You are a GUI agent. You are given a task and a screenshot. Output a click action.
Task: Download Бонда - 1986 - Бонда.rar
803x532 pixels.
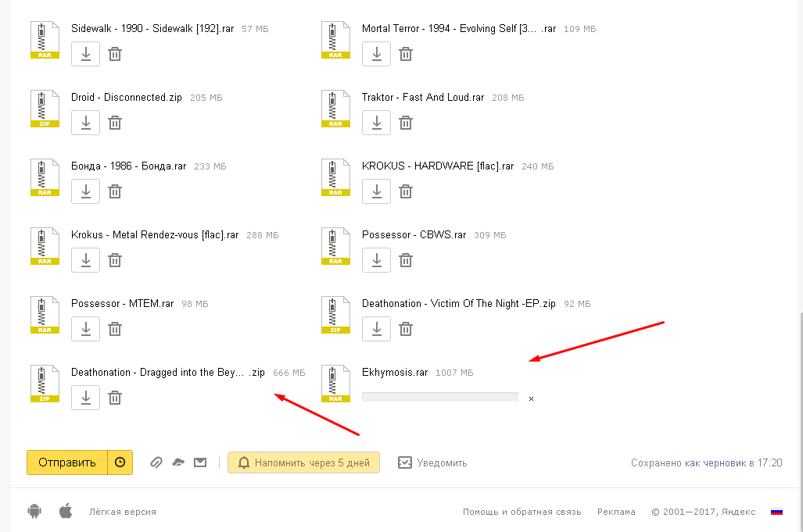click(85, 191)
